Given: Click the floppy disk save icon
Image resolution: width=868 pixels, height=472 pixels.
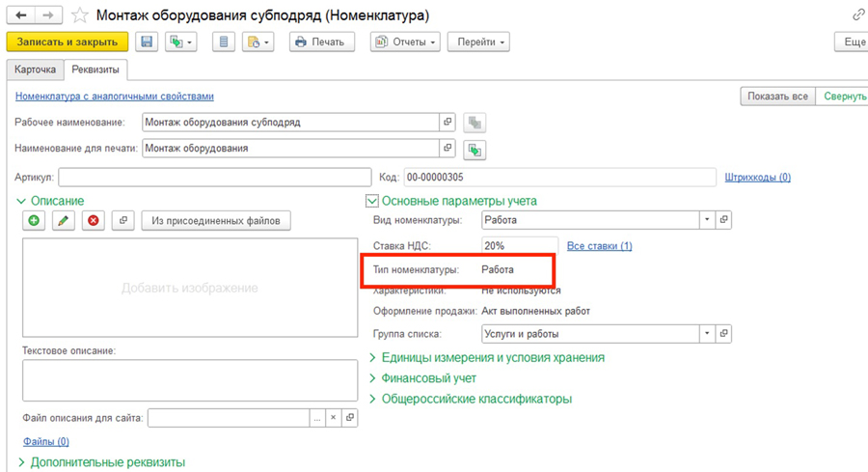Looking at the screenshot, I should pos(147,42).
